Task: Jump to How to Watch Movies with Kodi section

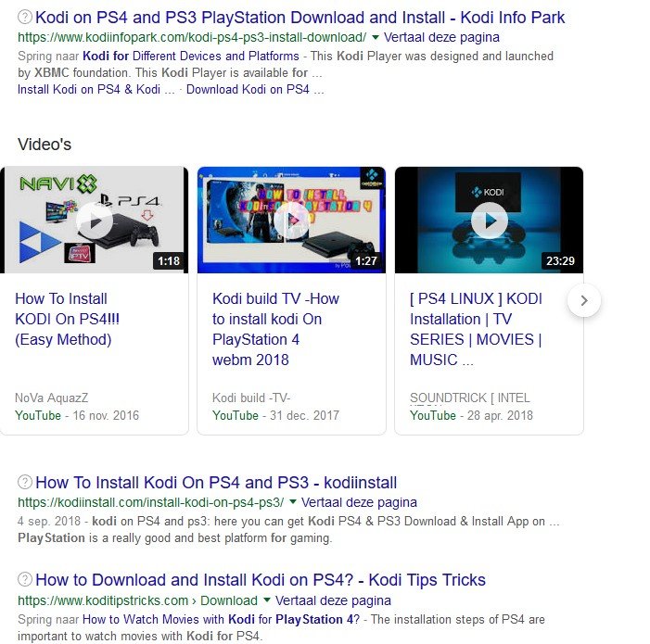Action: coord(221,619)
